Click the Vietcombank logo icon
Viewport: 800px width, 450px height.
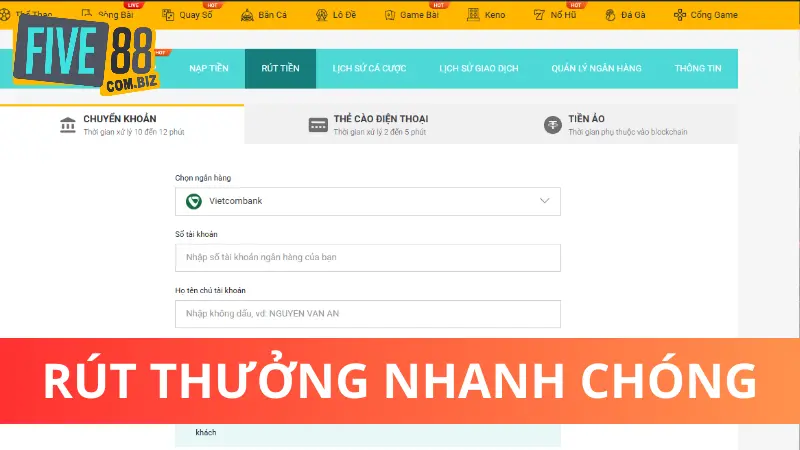pos(193,201)
